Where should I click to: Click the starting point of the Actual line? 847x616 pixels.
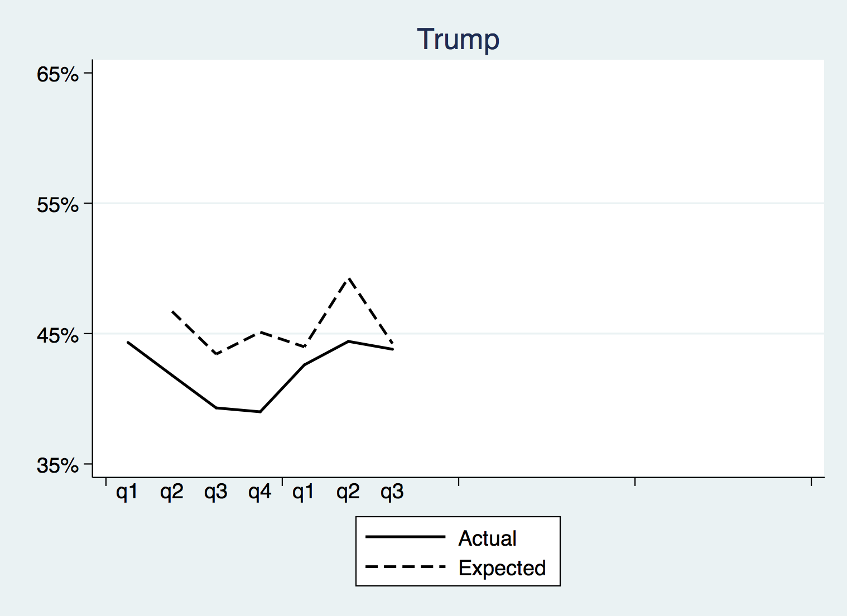point(128,342)
